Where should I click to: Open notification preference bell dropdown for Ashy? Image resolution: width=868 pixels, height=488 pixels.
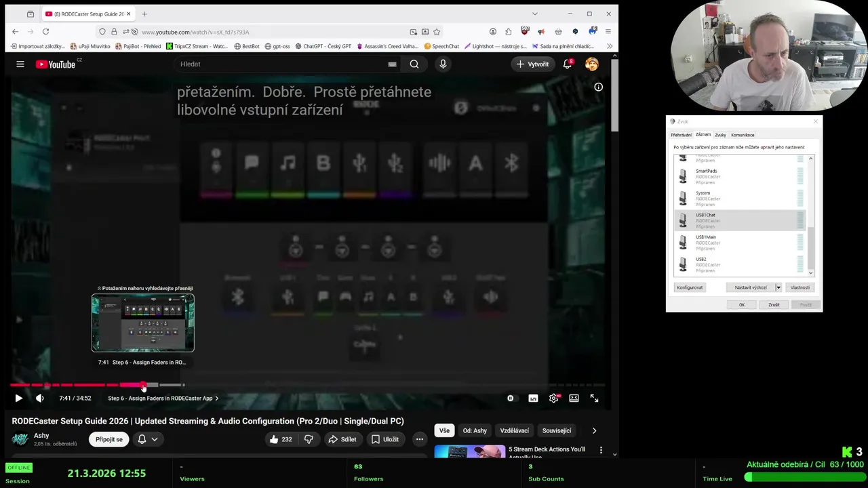point(148,439)
